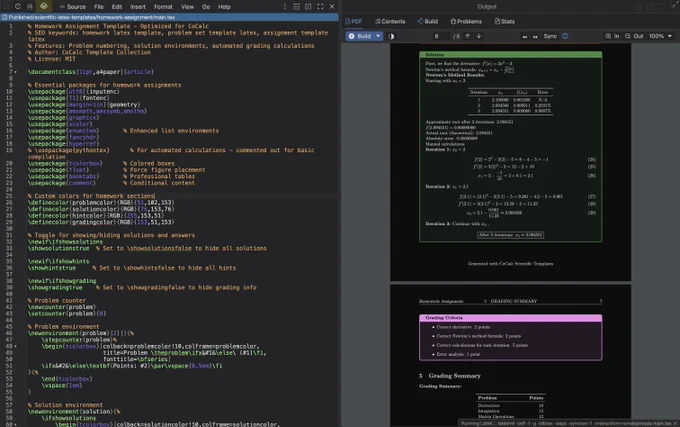Click the Sync button
Screen dimensions: 680x427
pyautogui.click(x=550, y=36)
